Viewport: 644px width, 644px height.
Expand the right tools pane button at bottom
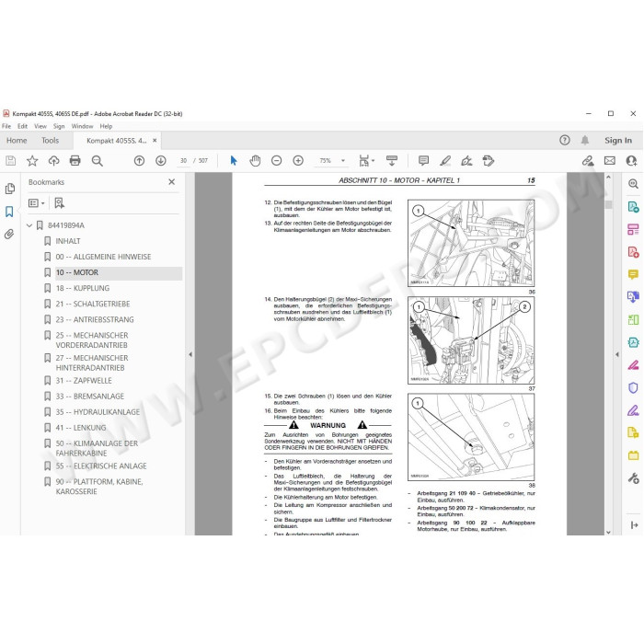pyautogui.click(x=634, y=524)
